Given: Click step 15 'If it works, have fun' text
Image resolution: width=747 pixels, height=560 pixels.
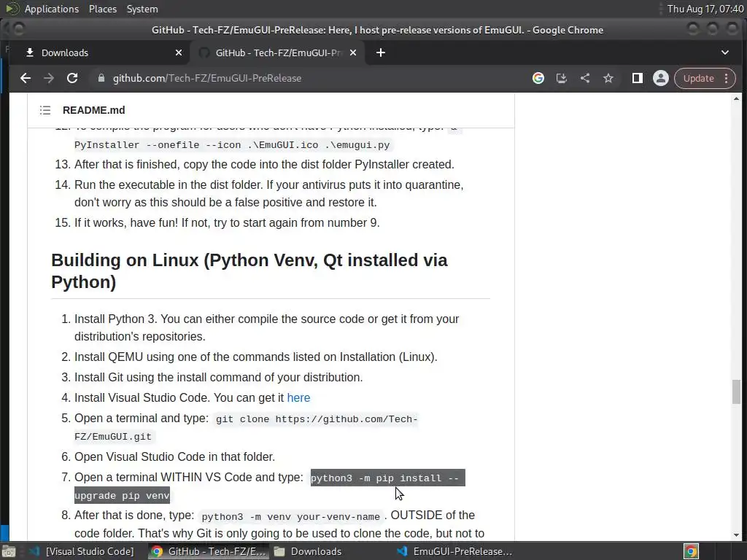Looking at the screenshot, I should coord(227,222).
